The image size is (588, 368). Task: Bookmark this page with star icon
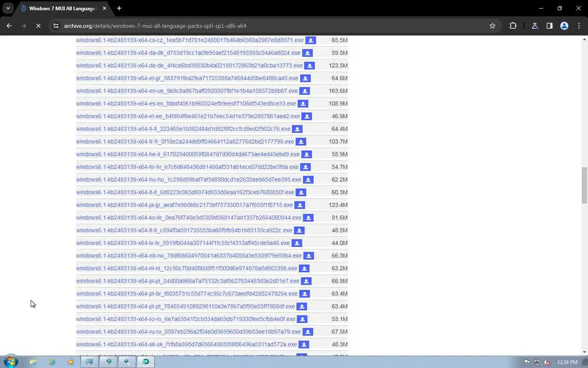492,26
